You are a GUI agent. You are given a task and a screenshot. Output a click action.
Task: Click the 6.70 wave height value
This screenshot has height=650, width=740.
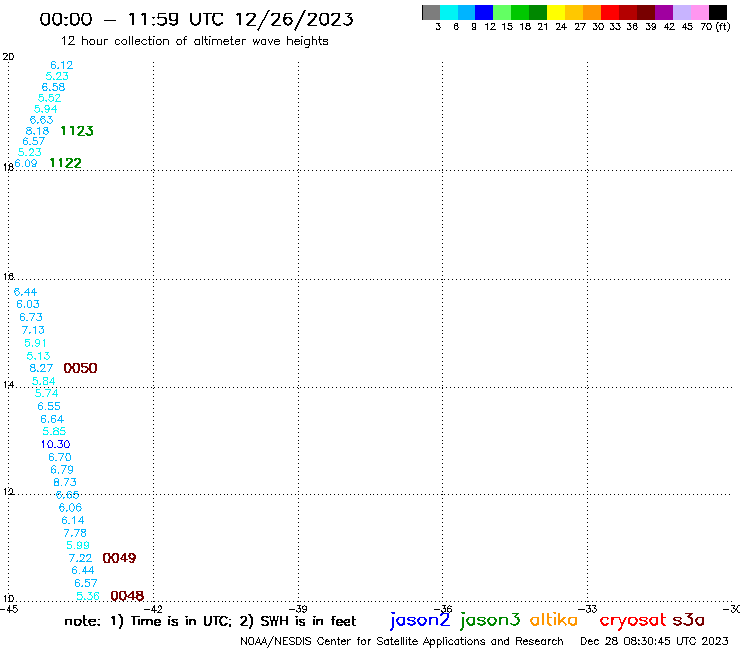[60, 457]
